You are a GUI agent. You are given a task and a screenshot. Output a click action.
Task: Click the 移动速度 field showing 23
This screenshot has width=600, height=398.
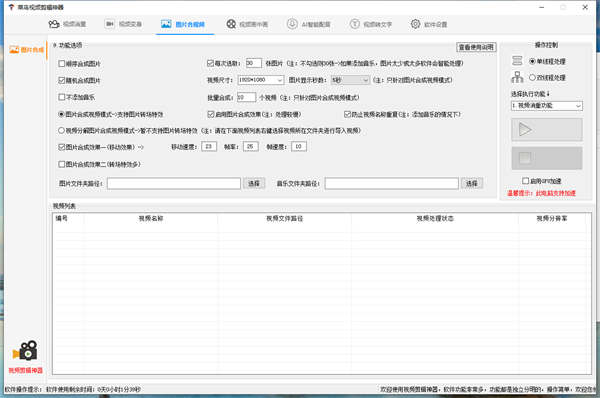(x=209, y=147)
